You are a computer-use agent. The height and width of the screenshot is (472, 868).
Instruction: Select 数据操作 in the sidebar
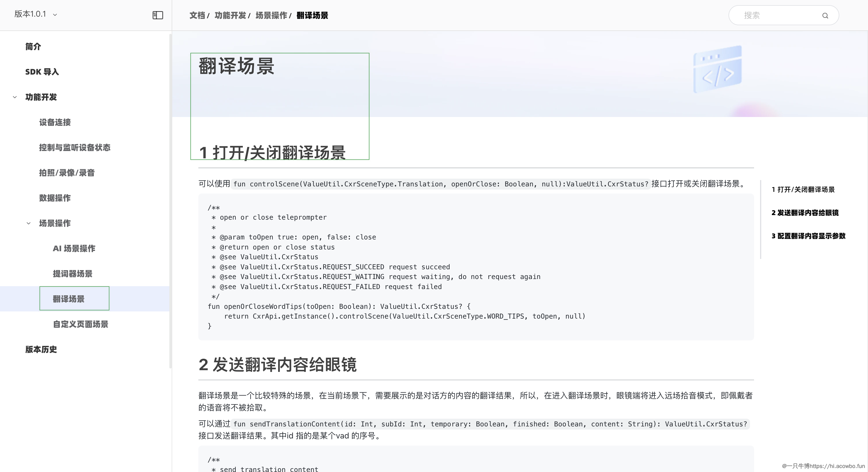pos(55,198)
